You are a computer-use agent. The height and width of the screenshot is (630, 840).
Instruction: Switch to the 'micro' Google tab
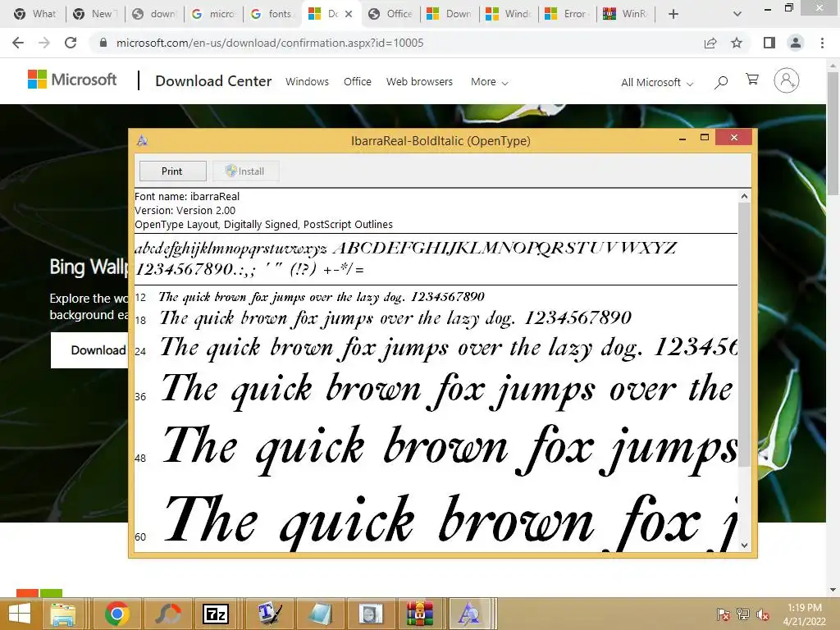click(212, 14)
